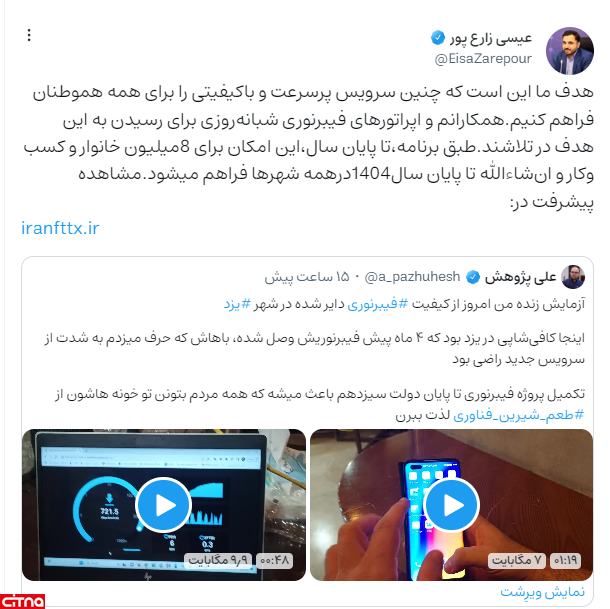Image resolution: width=610 pixels, height=609 pixels.
Task: Click Eisa Zarepour's profile avatar
Action: (570, 51)
